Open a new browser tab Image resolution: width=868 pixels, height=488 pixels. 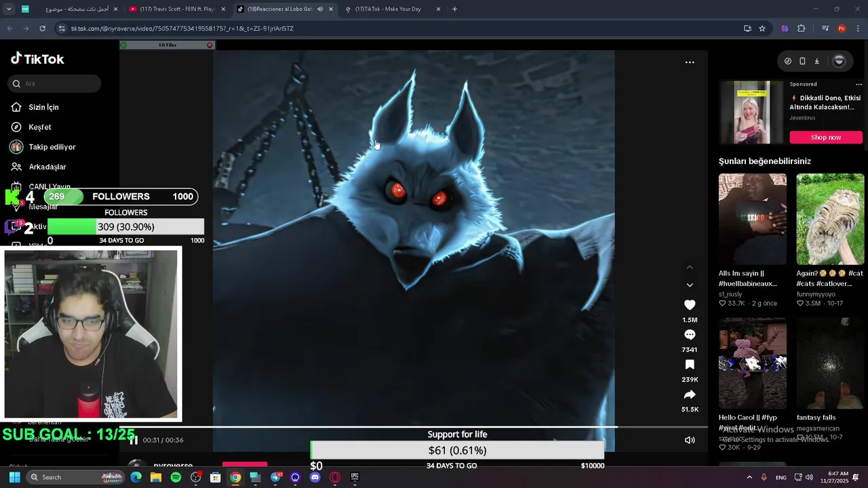[454, 9]
